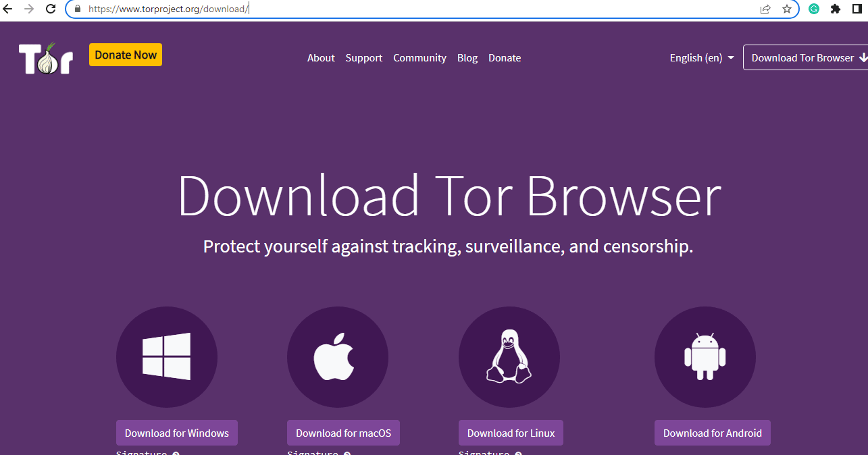Click the browser back arrow
This screenshot has height=455, width=868.
[x=8, y=9]
